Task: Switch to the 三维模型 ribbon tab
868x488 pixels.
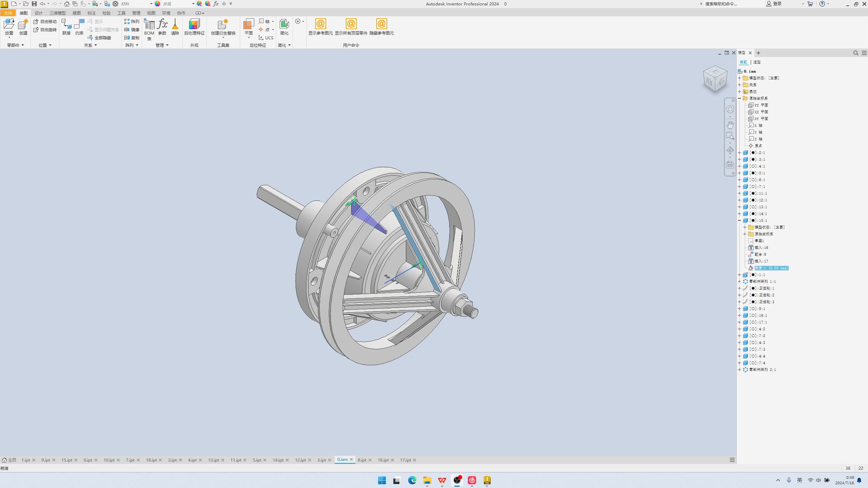Action: pos(58,13)
